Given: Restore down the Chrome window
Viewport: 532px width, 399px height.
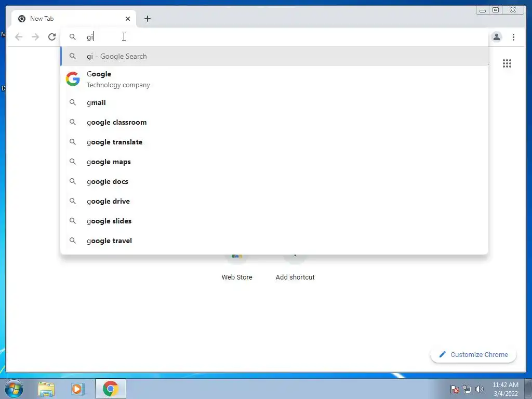Looking at the screenshot, I should (x=496, y=10).
